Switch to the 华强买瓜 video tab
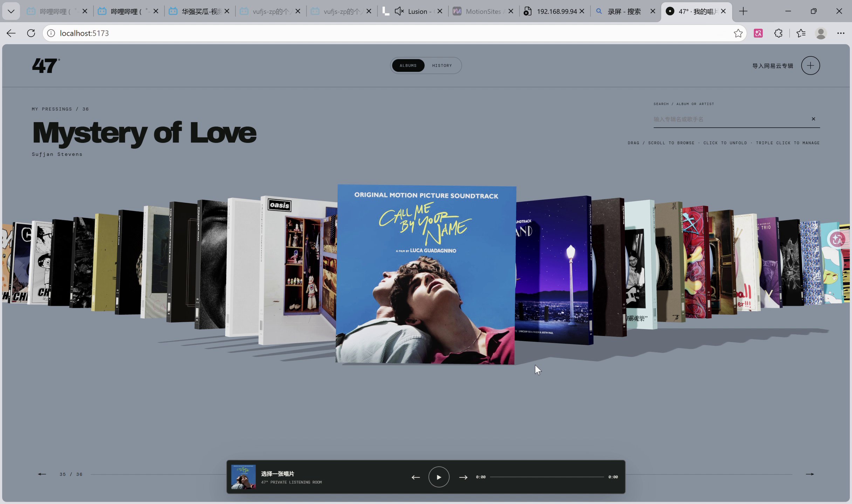 pos(199,12)
